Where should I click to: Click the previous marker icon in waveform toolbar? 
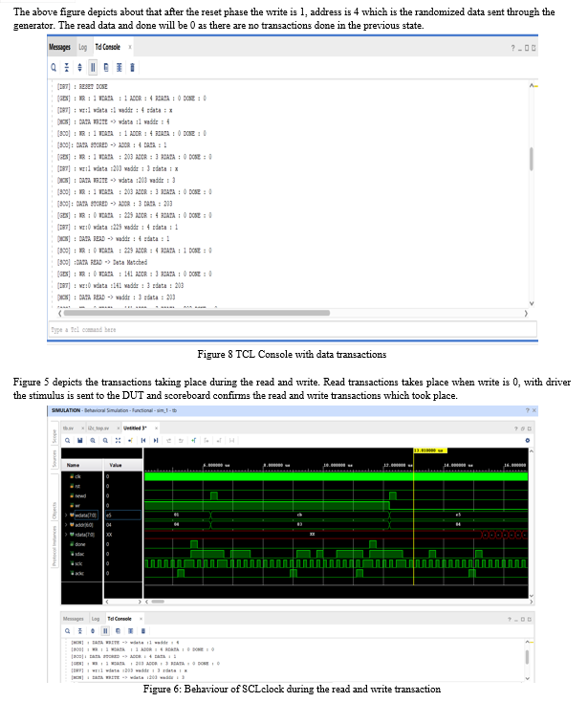pos(207,441)
